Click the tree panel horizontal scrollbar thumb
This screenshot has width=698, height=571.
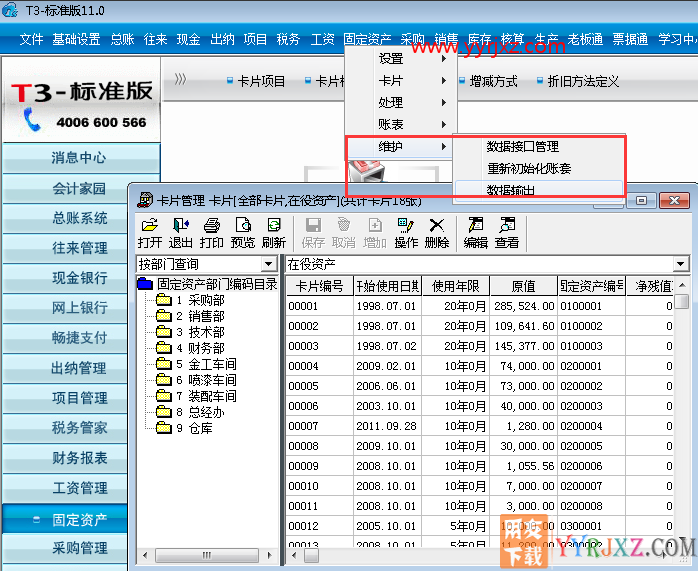[x=207, y=555]
